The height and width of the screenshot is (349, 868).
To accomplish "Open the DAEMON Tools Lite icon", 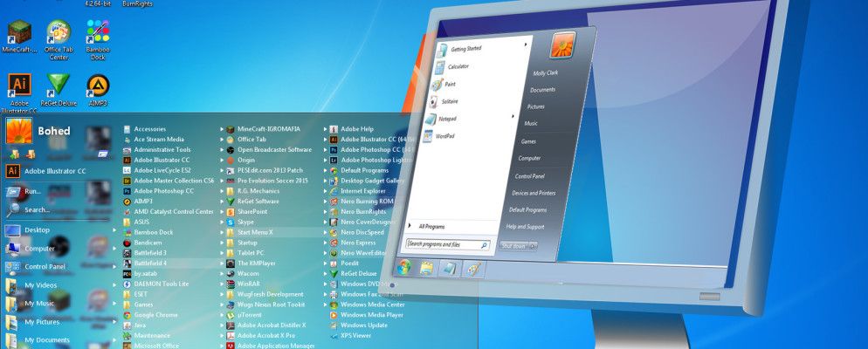I will [127, 284].
